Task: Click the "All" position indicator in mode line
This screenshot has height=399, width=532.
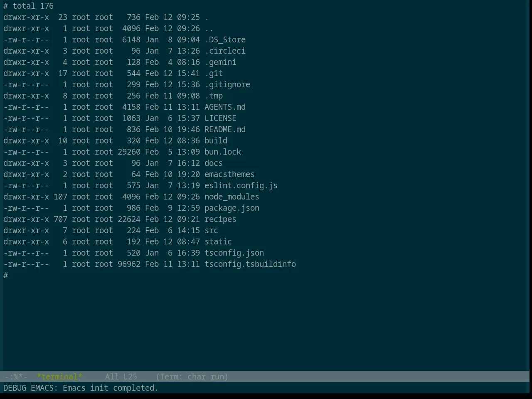Action: click(112, 377)
